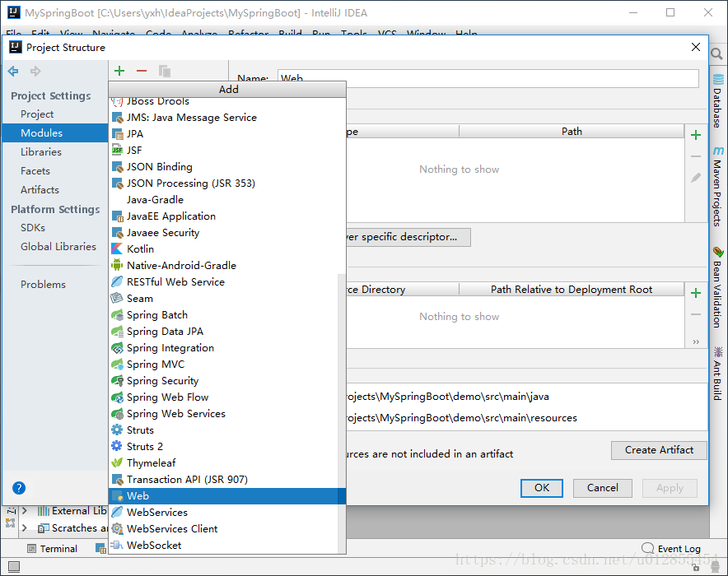Go forward with the right arrow

tap(35, 71)
